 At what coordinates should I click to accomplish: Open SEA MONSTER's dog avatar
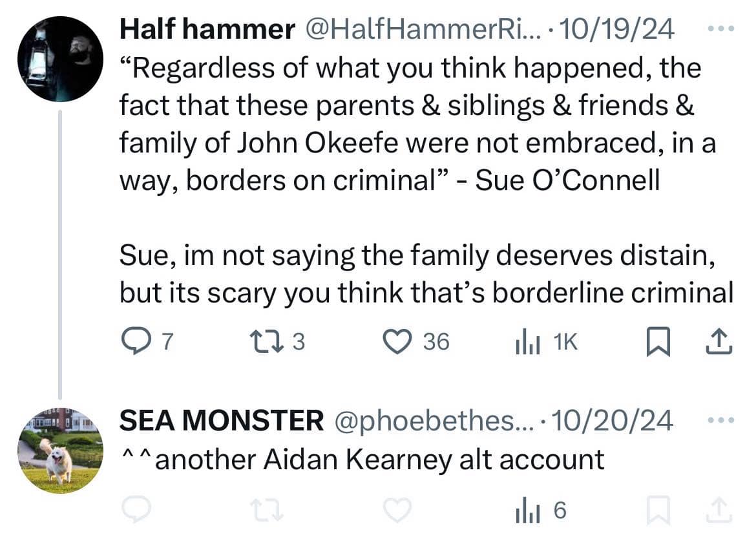pos(60,450)
